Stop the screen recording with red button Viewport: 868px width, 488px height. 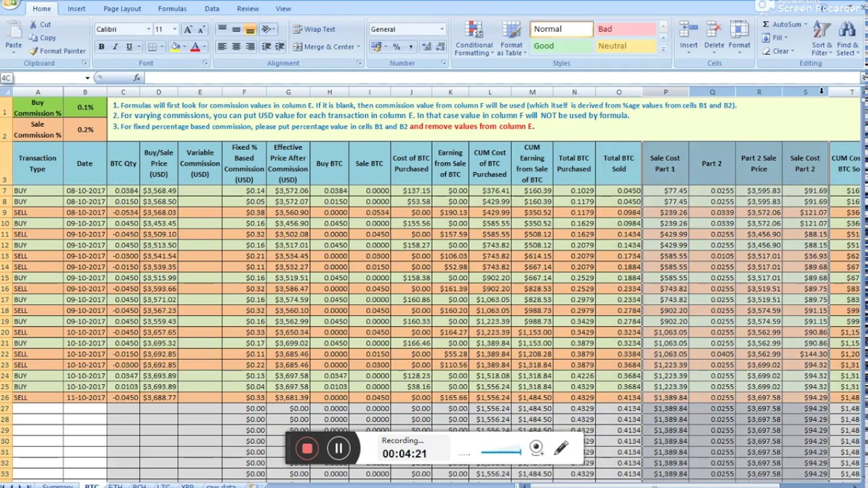pos(307,448)
